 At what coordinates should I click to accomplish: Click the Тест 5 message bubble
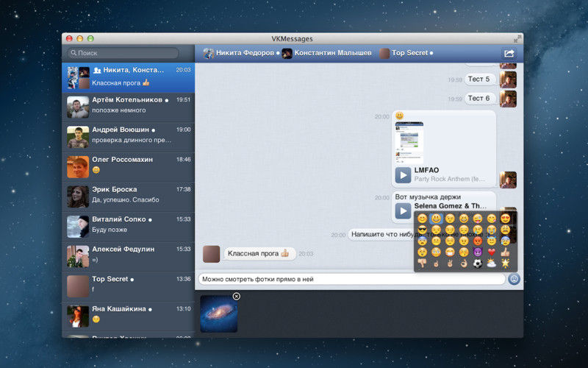click(x=480, y=79)
